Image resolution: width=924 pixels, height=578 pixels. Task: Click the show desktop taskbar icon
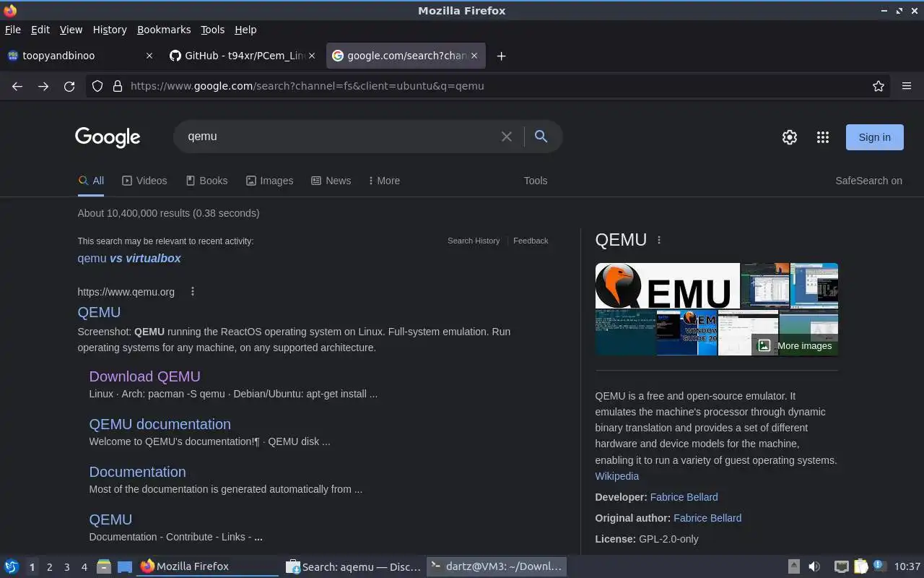pos(125,566)
